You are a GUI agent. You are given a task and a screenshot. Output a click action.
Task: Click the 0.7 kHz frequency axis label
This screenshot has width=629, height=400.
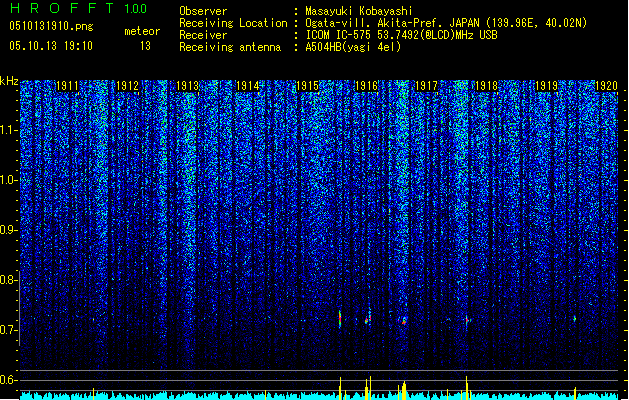pos(9,330)
